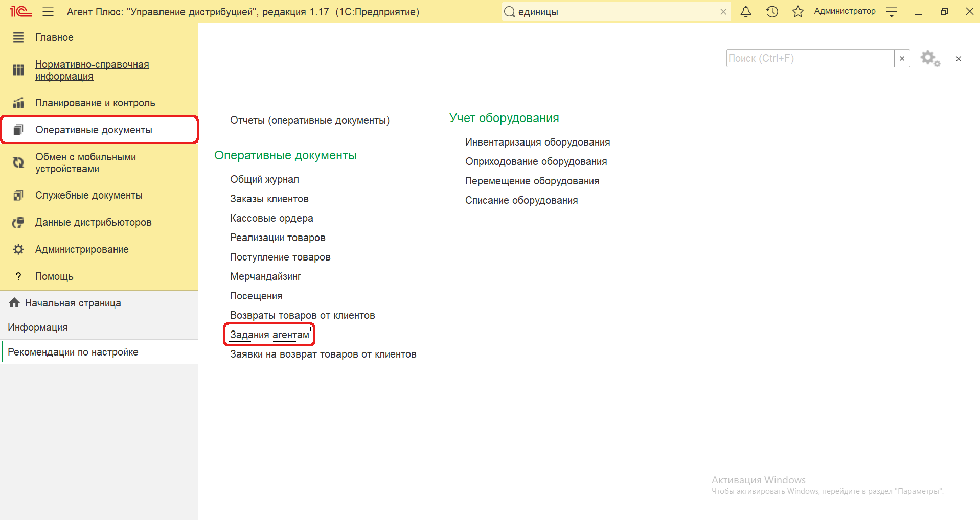This screenshot has width=980, height=520.
Task: Open Заказы клиентов
Action: tap(269, 199)
